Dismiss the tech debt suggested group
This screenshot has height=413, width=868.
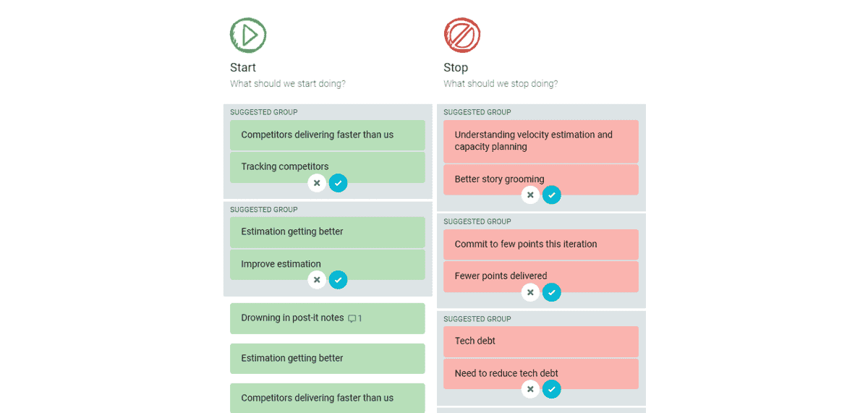[530, 389]
